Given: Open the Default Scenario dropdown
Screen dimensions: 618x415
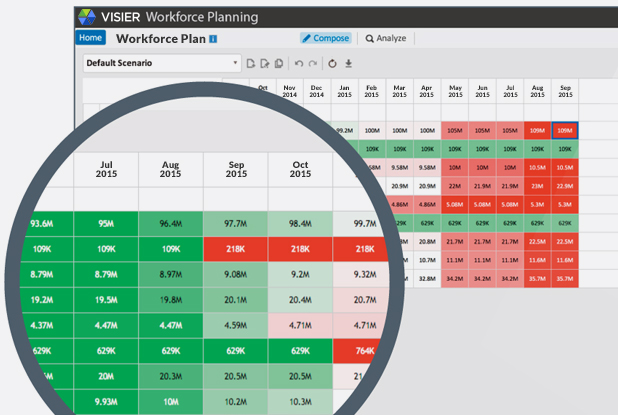Looking at the screenshot, I should tap(162, 63).
